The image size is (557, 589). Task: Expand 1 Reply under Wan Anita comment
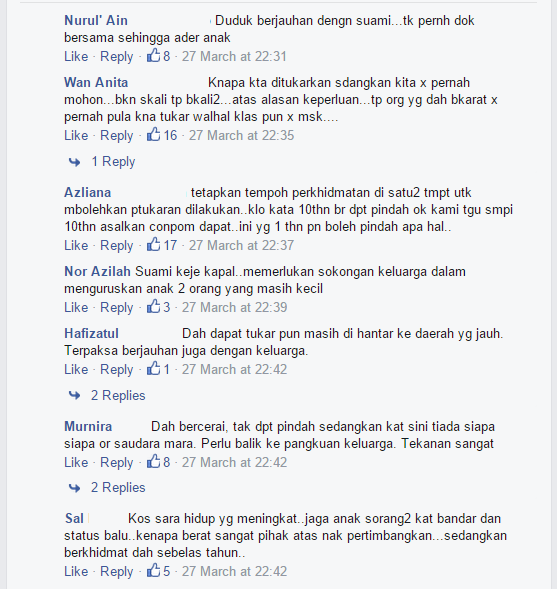(113, 162)
